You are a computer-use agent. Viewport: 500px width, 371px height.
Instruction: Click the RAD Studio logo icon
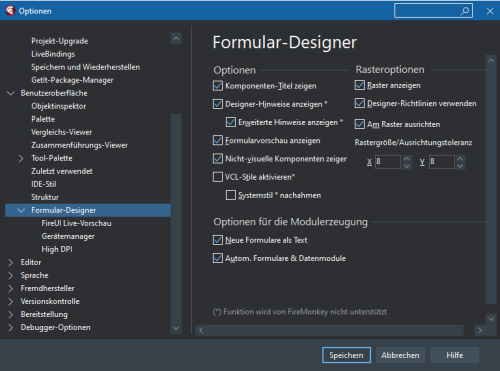coord(10,11)
